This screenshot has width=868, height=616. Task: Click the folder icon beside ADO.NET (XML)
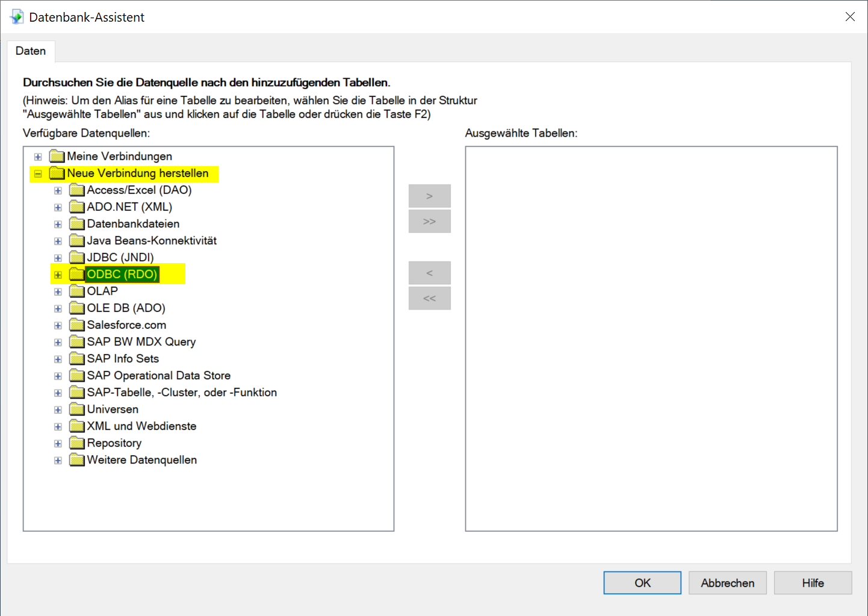76,207
